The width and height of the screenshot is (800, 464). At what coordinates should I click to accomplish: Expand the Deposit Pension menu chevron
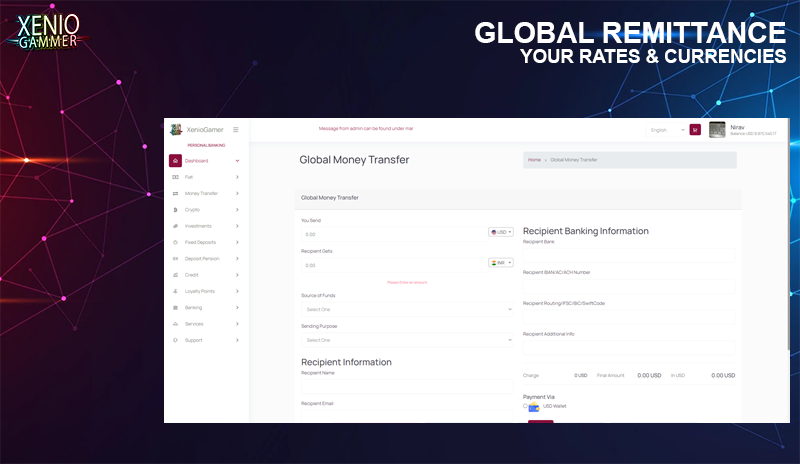click(237, 259)
